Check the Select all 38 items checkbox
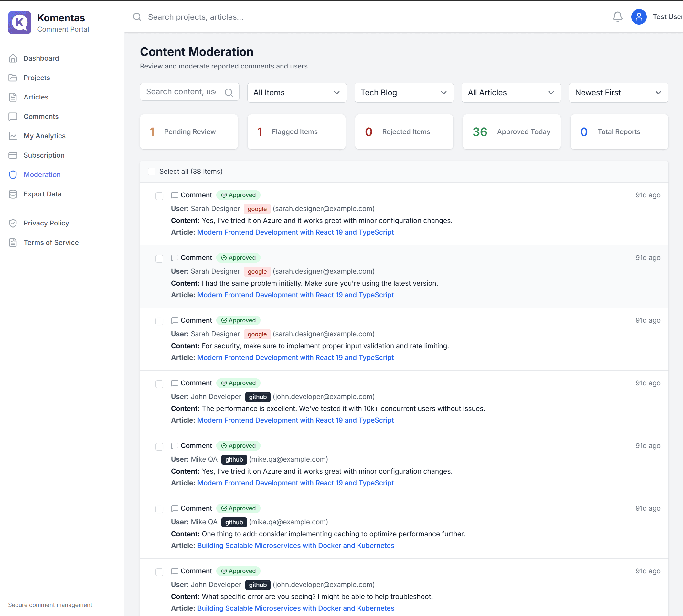The width and height of the screenshot is (683, 616). tap(151, 172)
